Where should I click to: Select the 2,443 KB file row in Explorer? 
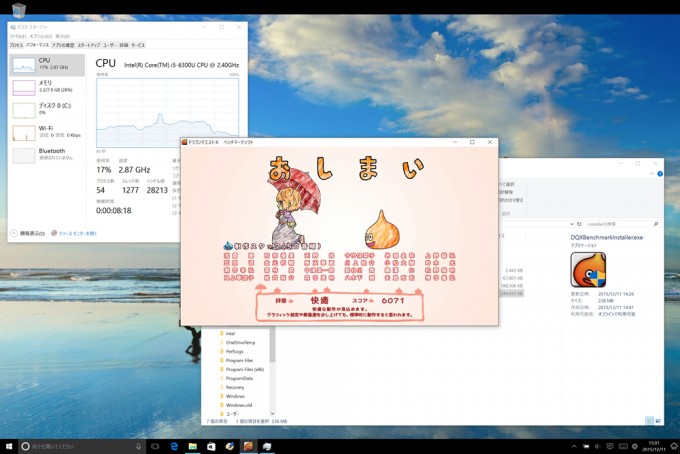512,270
